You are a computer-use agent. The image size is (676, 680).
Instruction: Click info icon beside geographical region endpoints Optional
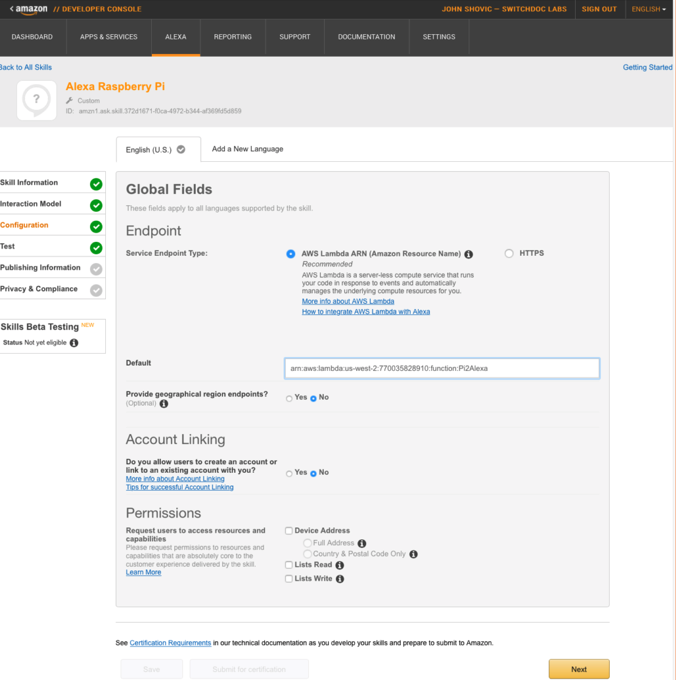pyautogui.click(x=164, y=404)
